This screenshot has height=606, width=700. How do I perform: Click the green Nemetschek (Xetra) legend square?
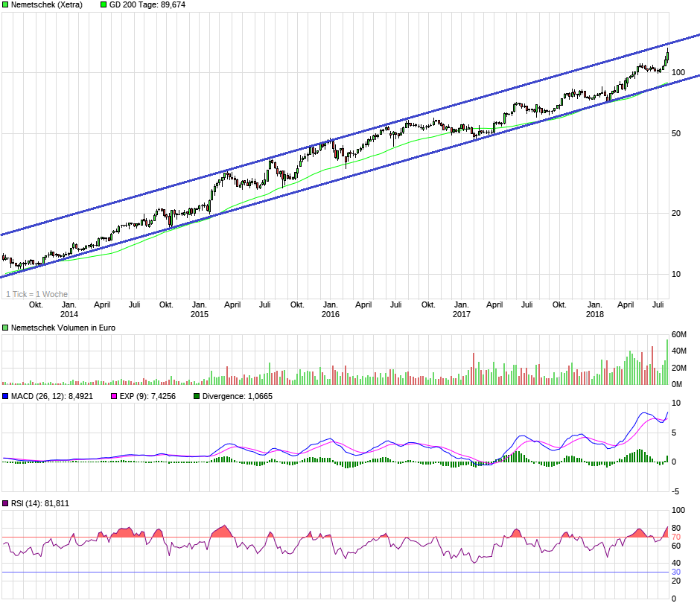pyautogui.click(x=5, y=4)
